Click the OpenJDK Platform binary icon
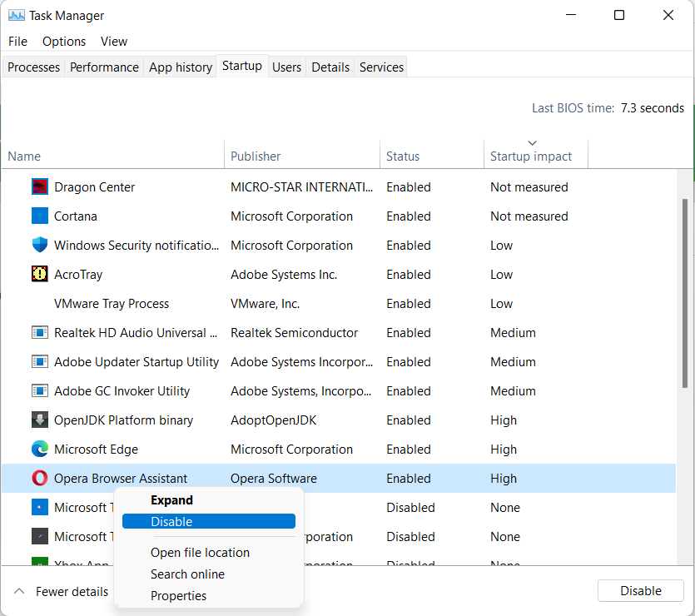This screenshot has width=695, height=616. [40, 420]
